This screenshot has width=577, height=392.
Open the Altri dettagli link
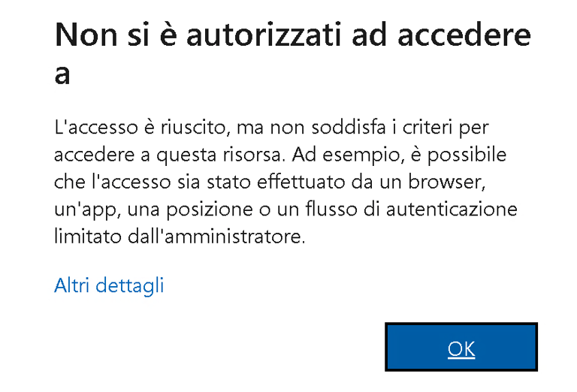[109, 285]
